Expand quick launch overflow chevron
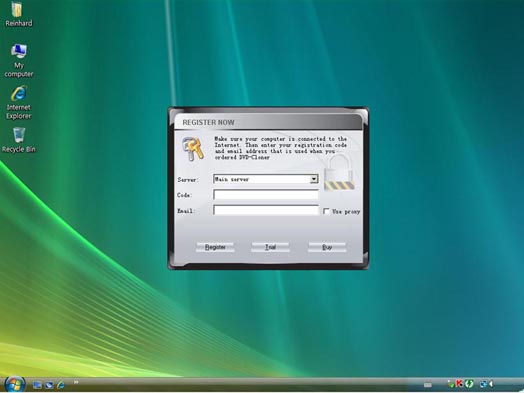Screen dimensions: 524x393 pos(76,382)
